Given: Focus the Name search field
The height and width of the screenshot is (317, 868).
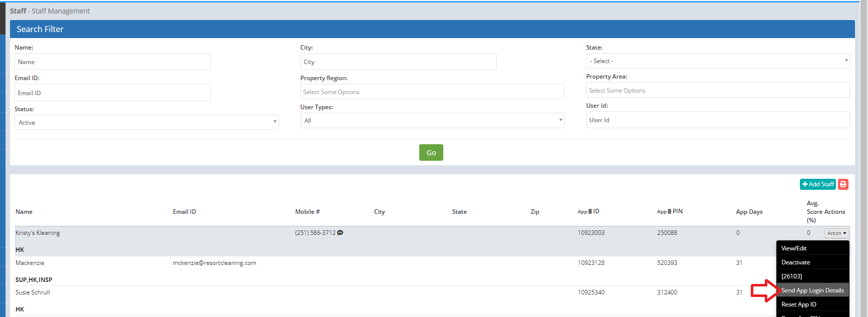Looking at the screenshot, I should tap(112, 62).
